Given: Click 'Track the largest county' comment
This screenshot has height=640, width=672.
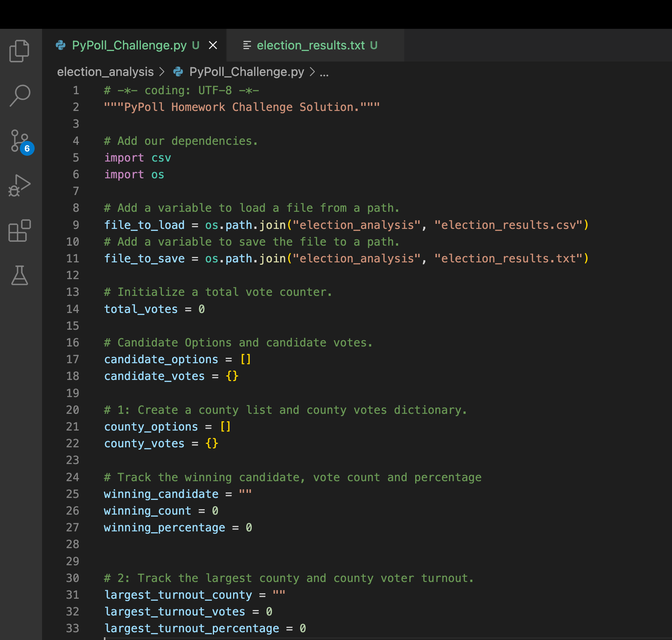Looking at the screenshot, I should [289, 578].
